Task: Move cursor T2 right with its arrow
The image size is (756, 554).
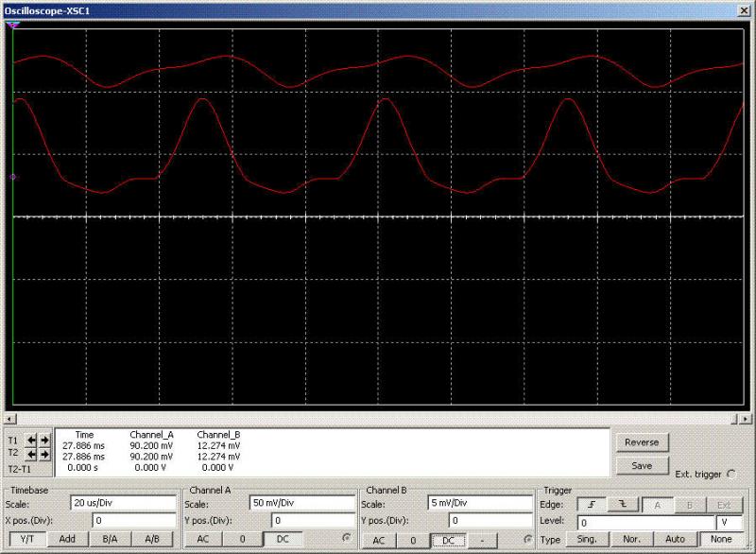Action: (x=44, y=454)
